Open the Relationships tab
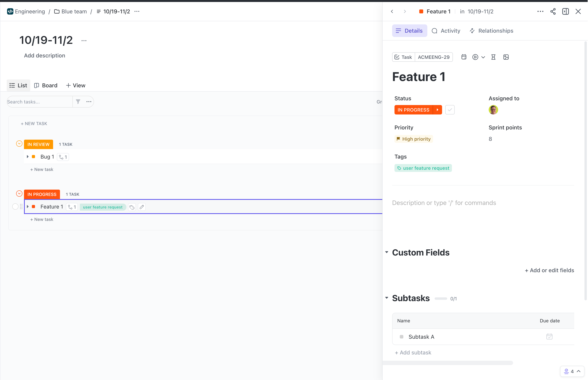Viewport: 588px width, 380px height. (x=491, y=31)
